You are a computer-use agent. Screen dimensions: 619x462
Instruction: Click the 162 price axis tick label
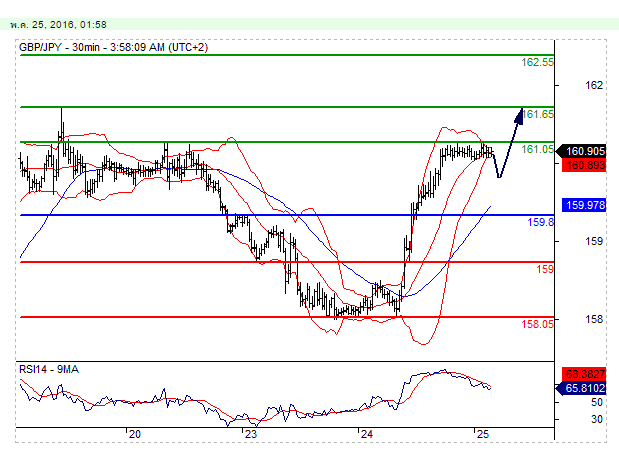594,85
